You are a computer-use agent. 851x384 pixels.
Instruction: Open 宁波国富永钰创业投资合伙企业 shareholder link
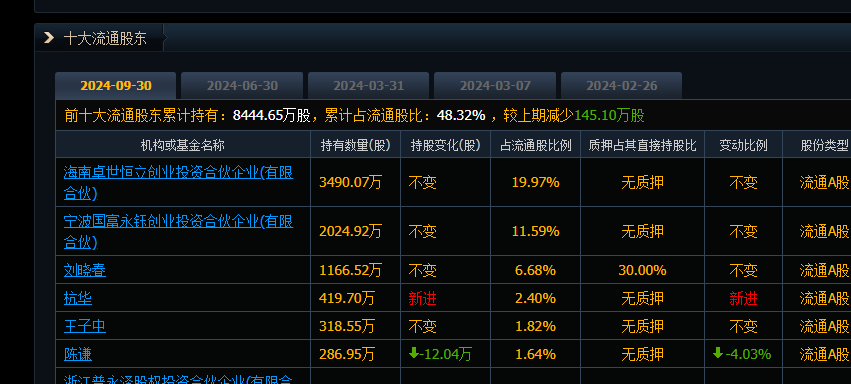tap(179, 232)
